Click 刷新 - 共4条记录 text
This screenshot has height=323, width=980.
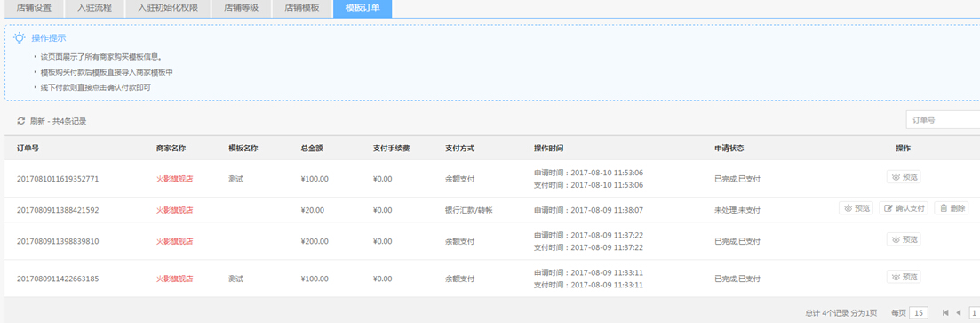(x=58, y=121)
